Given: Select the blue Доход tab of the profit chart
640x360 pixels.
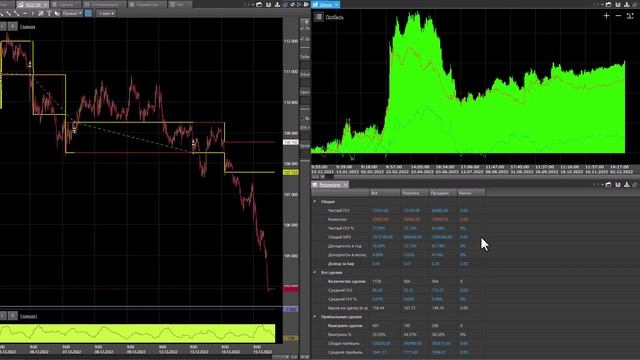Looking at the screenshot, I should [x=325, y=4].
